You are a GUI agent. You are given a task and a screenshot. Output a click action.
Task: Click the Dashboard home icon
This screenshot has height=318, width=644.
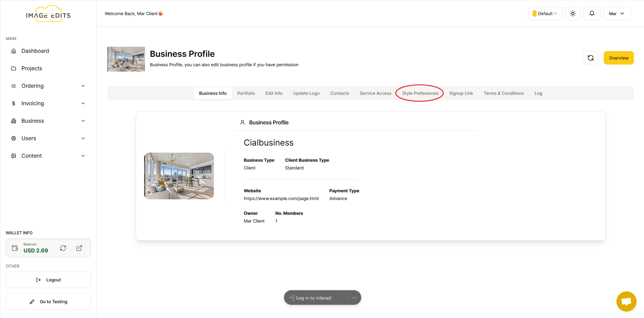point(14,51)
